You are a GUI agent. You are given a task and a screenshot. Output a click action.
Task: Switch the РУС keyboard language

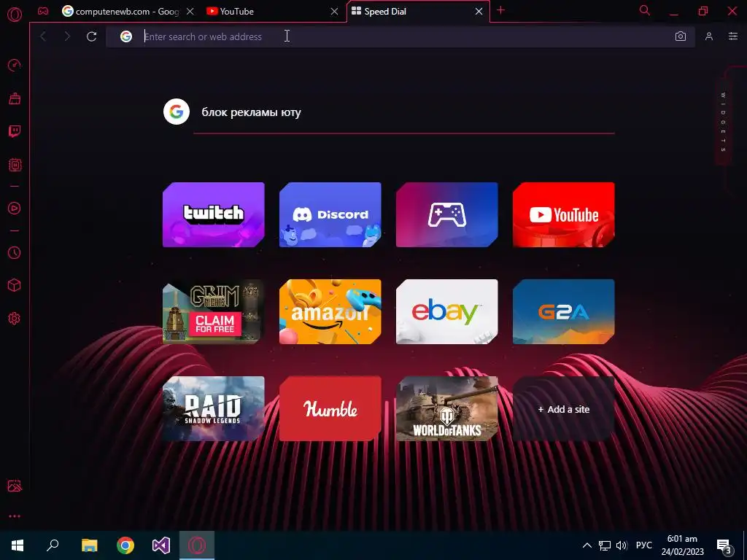tap(643, 545)
